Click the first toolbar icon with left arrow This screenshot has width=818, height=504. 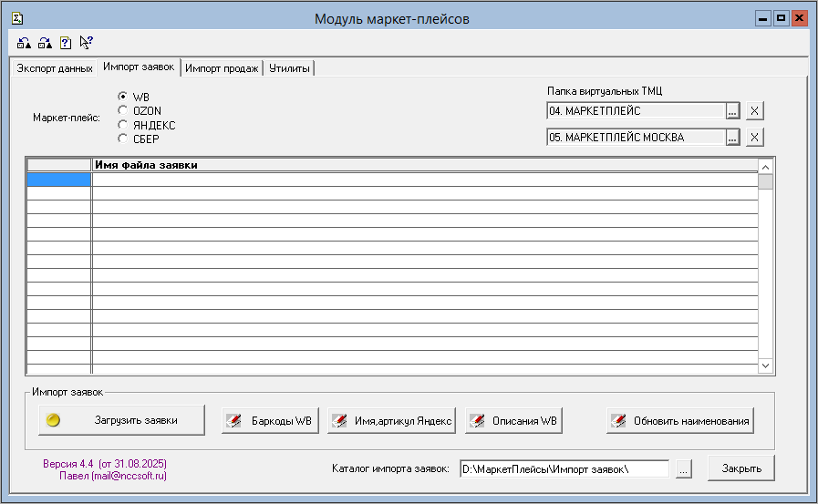[x=25, y=42]
